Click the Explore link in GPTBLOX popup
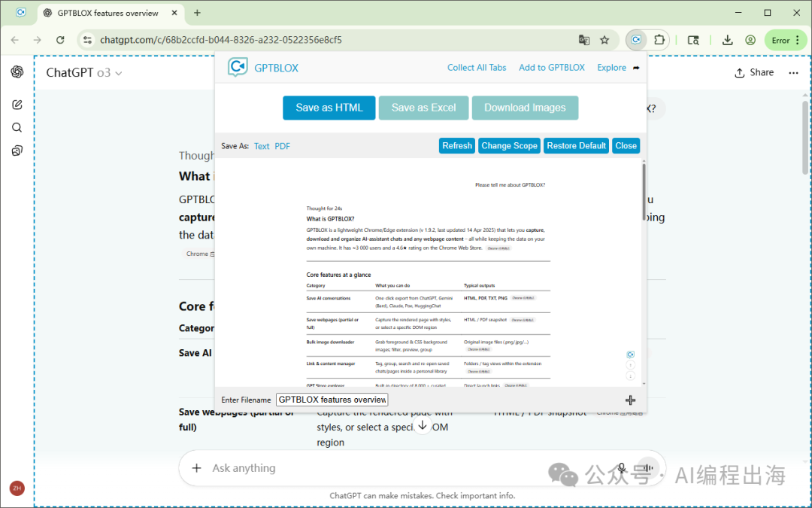 [x=611, y=68]
